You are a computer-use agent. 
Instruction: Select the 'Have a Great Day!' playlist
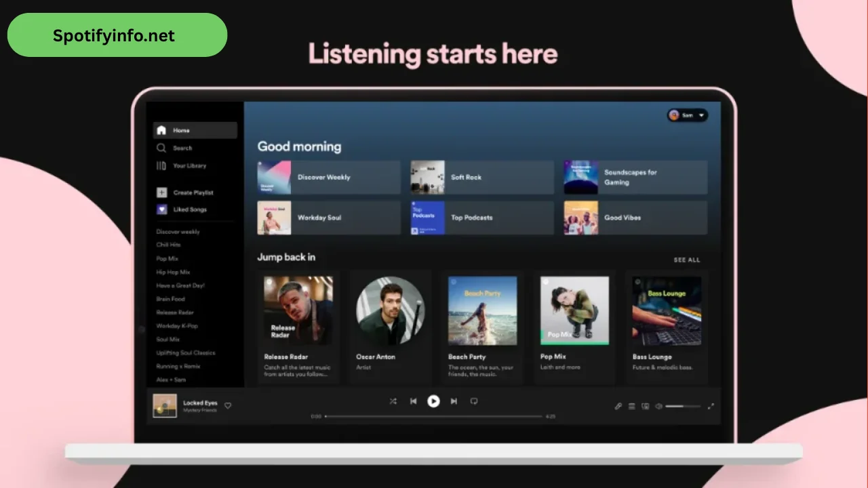180,285
